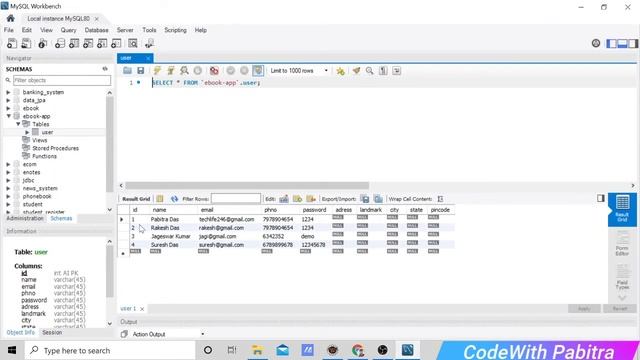
Task: Toggle bottom output panel visibility
Action: [x=622, y=43]
